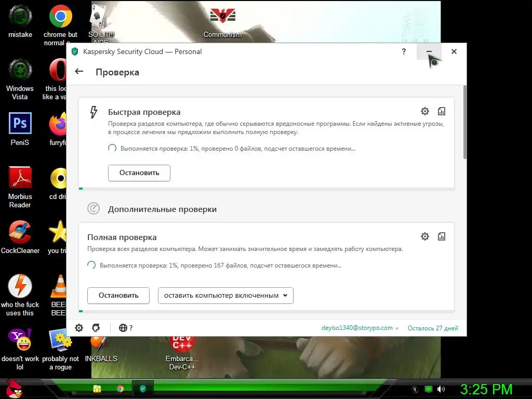Click the quick scan progress bar
This screenshot has width=532, height=399.
tap(267, 188)
